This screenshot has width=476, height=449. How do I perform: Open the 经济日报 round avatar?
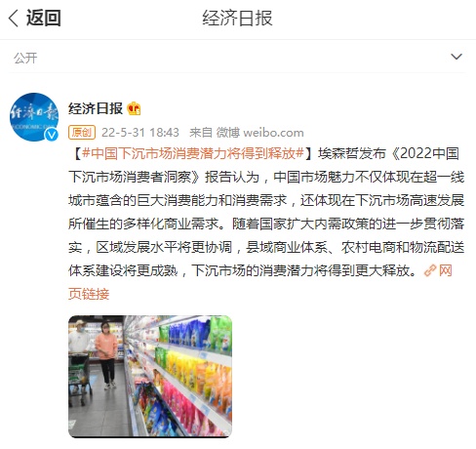[x=34, y=117]
